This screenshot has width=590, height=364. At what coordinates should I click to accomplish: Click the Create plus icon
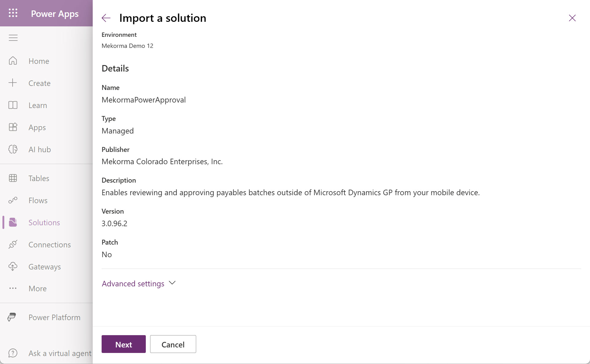click(x=13, y=83)
